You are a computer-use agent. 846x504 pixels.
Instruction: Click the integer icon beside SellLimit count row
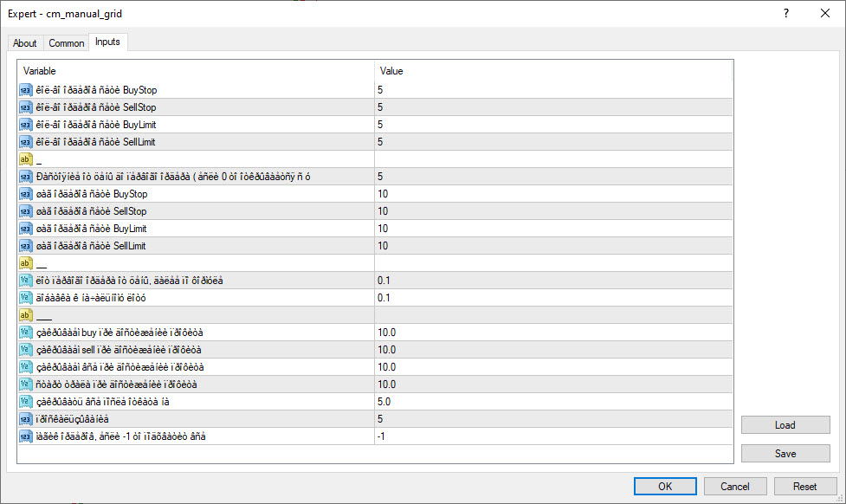point(25,142)
